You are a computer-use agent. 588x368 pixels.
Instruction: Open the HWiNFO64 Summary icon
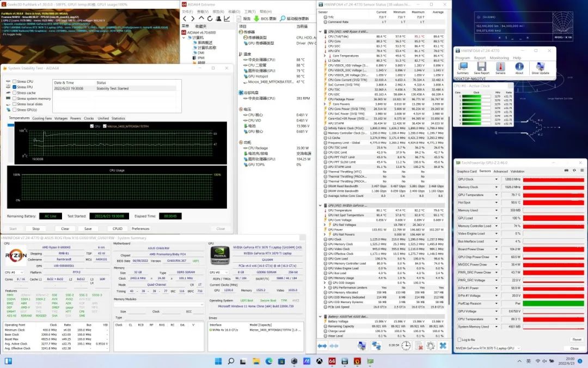(x=462, y=67)
